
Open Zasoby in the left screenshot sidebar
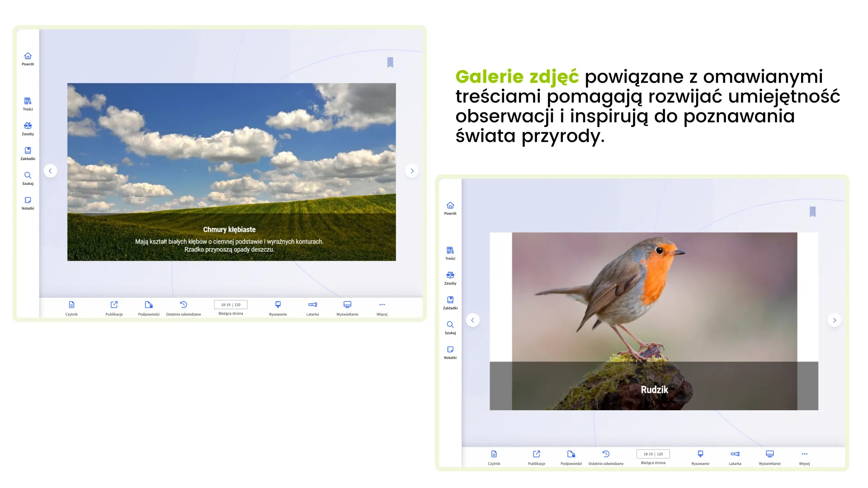[x=28, y=127]
